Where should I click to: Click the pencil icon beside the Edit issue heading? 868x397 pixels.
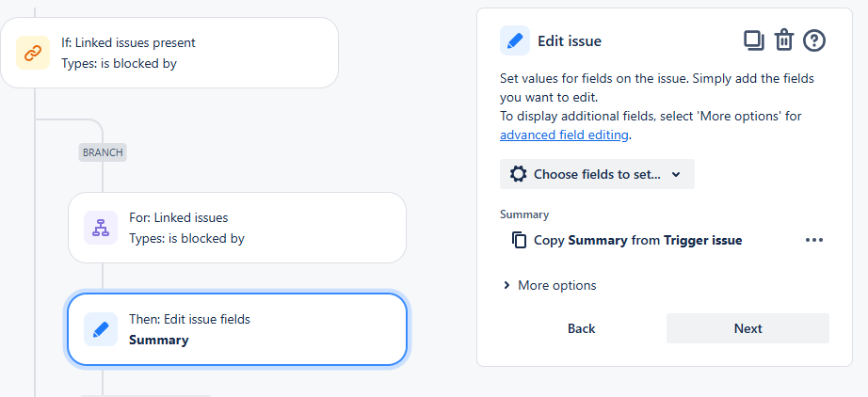click(515, 41)
